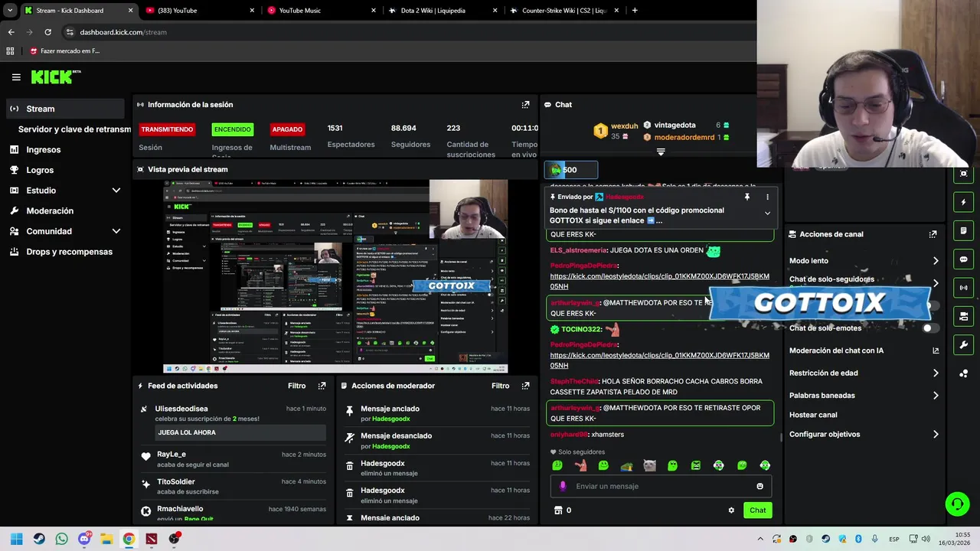
Task: Click the TRANSMITIENDO status badge
Action: tap(167, 129)
